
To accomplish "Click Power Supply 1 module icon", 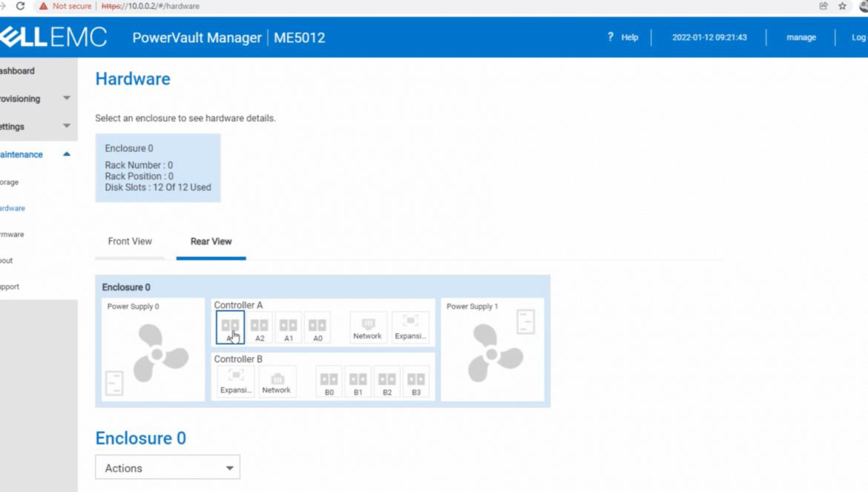I will pyautogui.click(x=525, y=321).
